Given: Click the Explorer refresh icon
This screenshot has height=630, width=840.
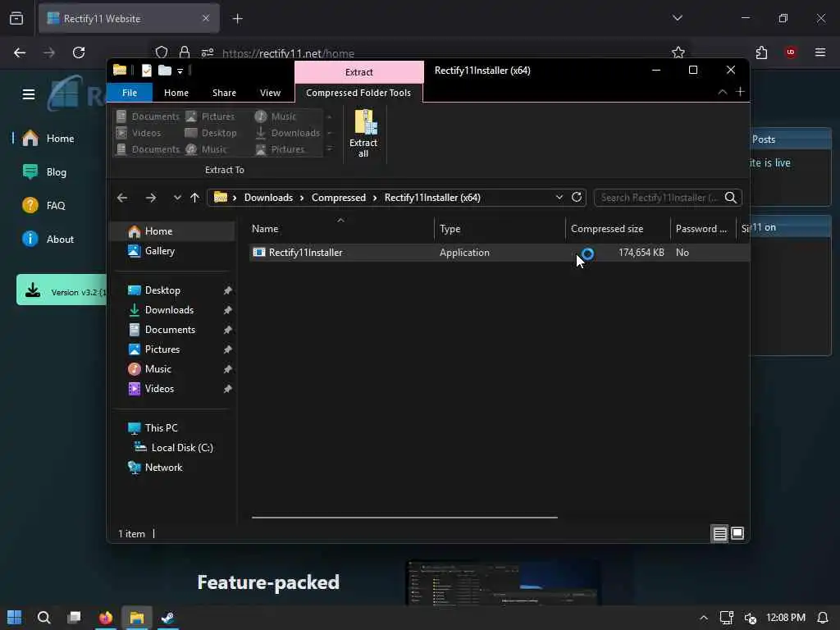Looking at the screenshot, I should tap(577, 197).
